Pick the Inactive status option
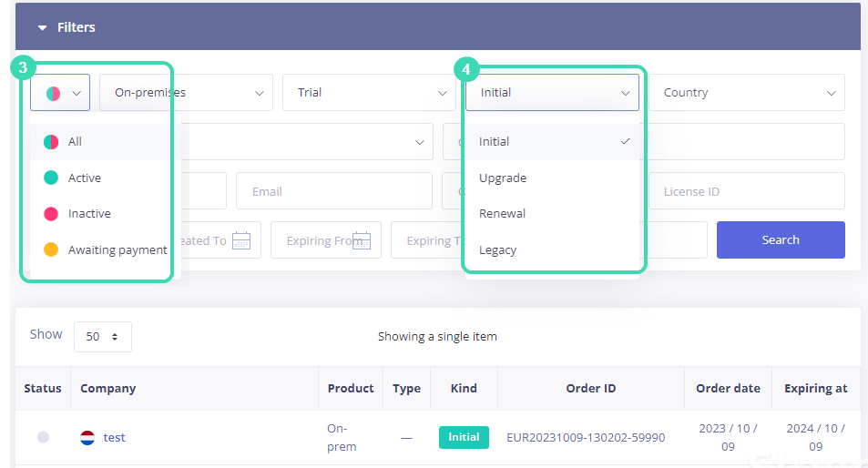Screen dimensions: 868x468 [x=89, y=214]
